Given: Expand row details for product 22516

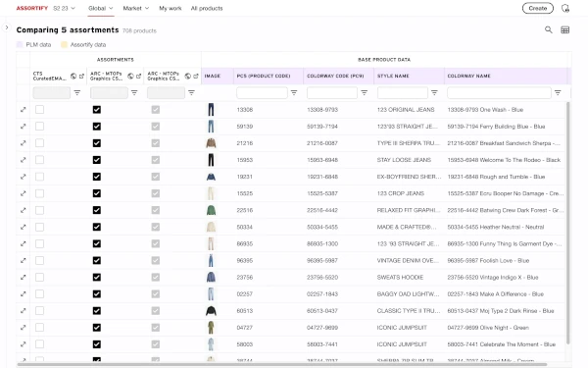Looking at the screenshot, I should point(24,210).
